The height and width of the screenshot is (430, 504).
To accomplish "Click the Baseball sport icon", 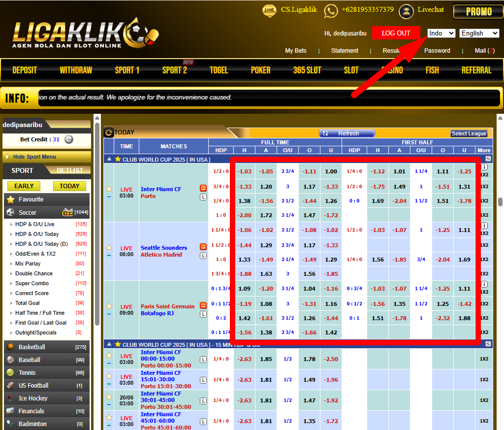I will (x=10, y=360).
